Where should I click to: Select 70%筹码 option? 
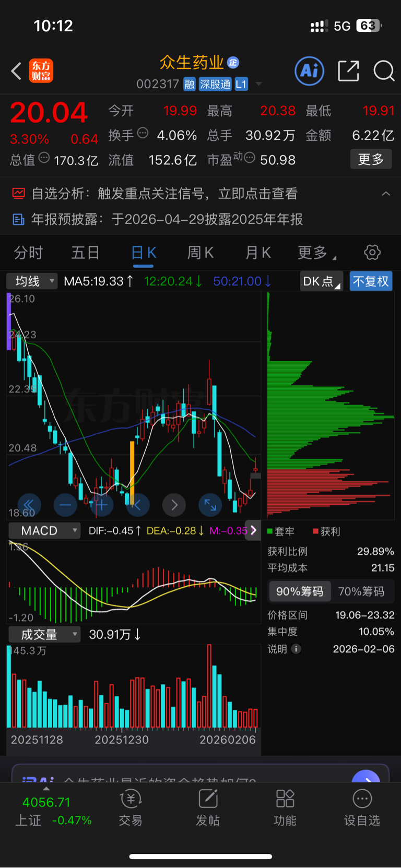click(x=361, y=591)
